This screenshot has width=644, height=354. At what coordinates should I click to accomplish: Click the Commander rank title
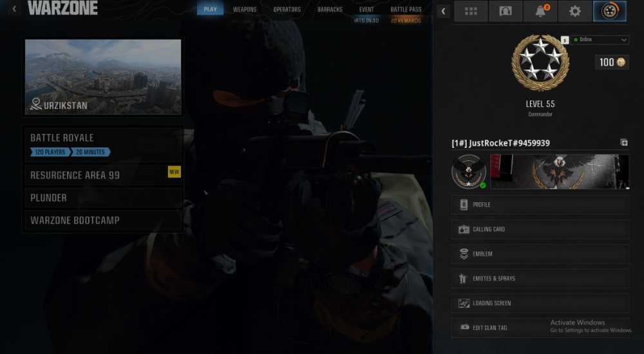540,114
